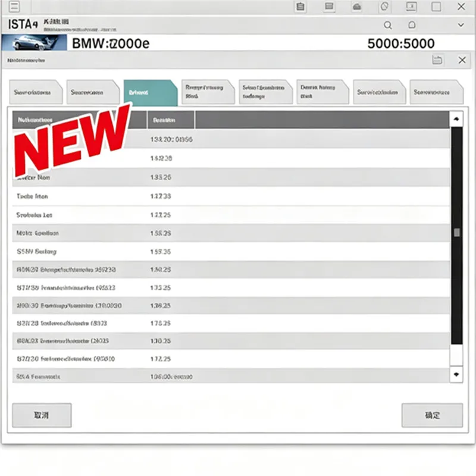Close the ISTA application window
The width and height of the screenshot is (476, 476).
[x=461, y=7]
